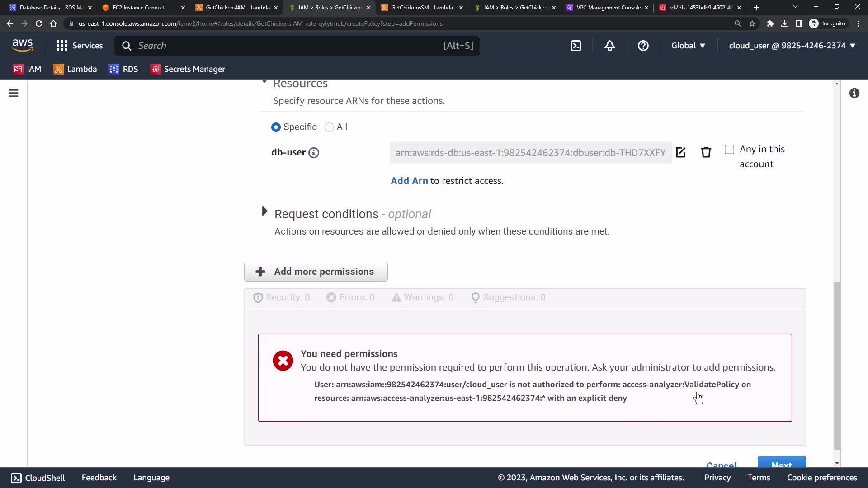Screen dimensions: 868x488
Task: Open the CloudShell icon in top navigation
Action: (x=576, y=46)
